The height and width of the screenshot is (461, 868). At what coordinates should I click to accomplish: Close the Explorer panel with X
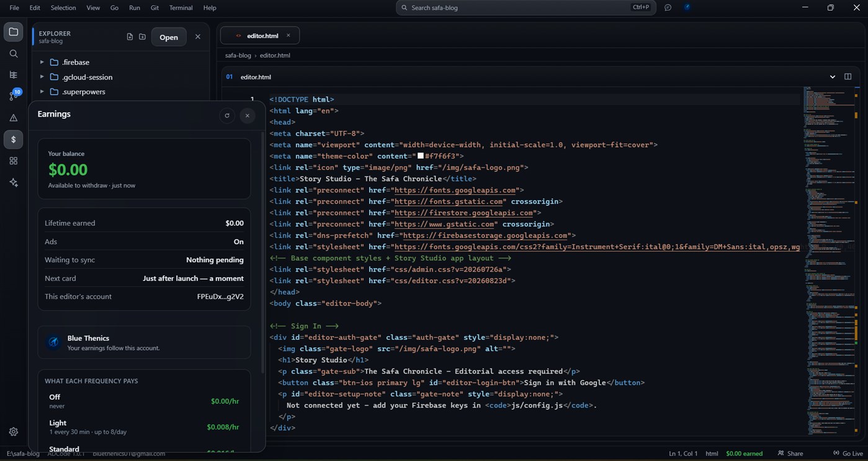tap(198, 37)
